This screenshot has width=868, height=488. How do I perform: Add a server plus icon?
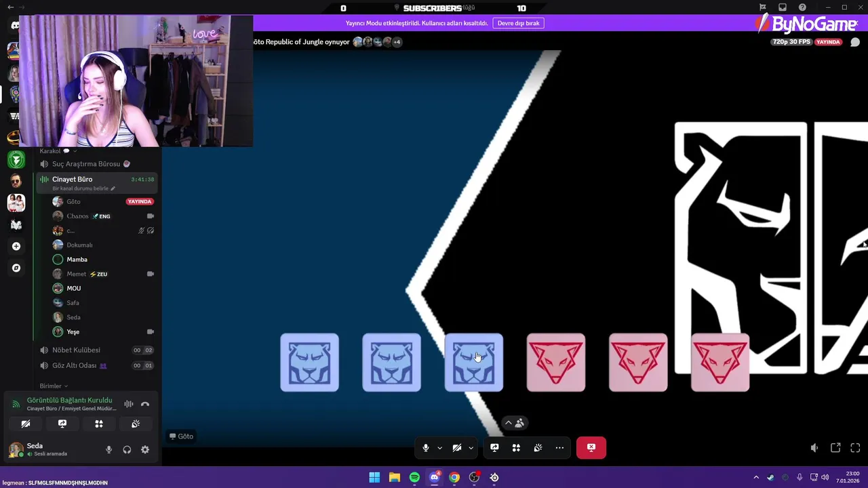(16, 246)
